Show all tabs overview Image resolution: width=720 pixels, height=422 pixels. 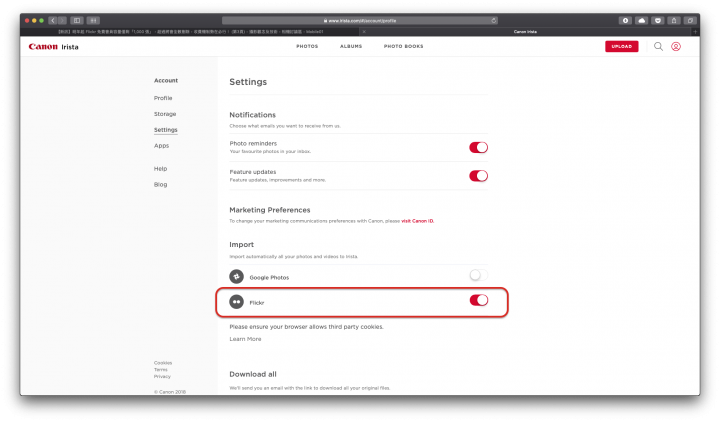click(x=690, y=20)
